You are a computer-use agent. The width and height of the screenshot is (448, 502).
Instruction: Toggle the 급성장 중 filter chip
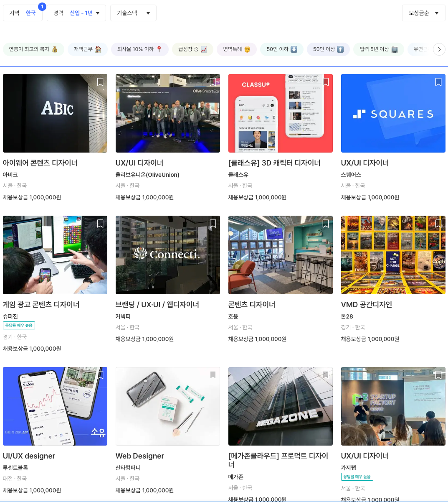click(x=192, y=49)
